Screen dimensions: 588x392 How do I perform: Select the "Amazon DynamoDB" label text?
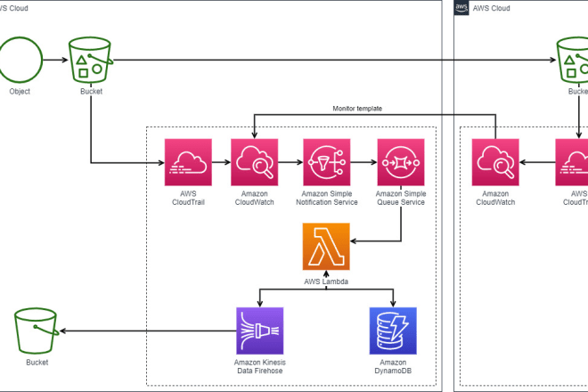393,366
